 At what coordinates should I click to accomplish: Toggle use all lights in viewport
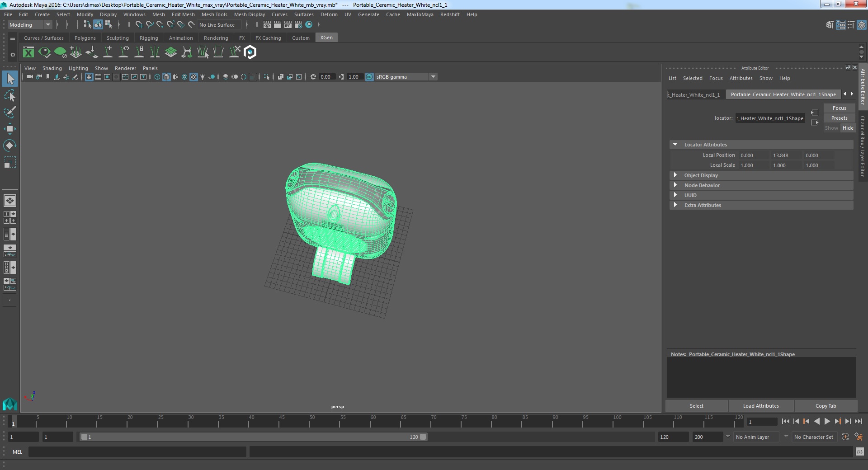tap(203, 77)
